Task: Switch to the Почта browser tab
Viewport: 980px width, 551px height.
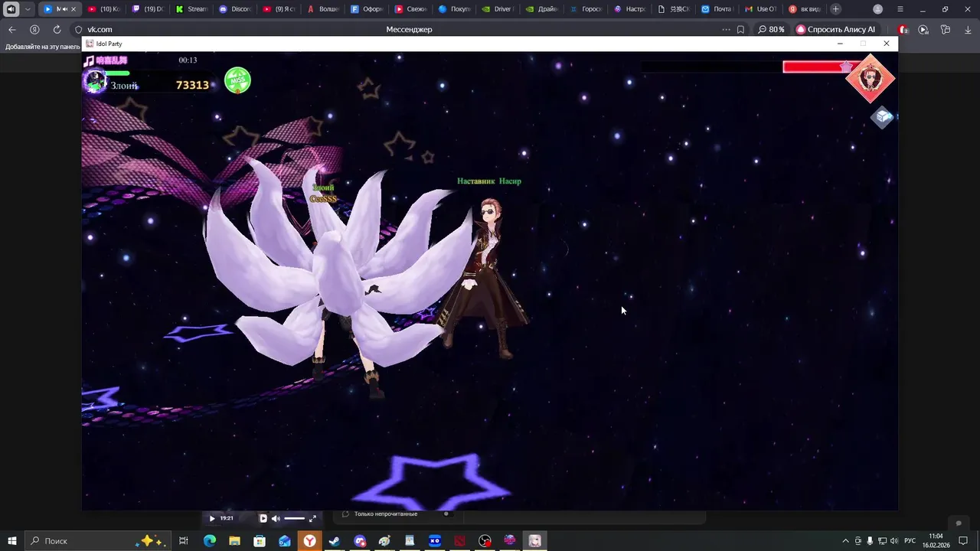Action: [717, 9]
